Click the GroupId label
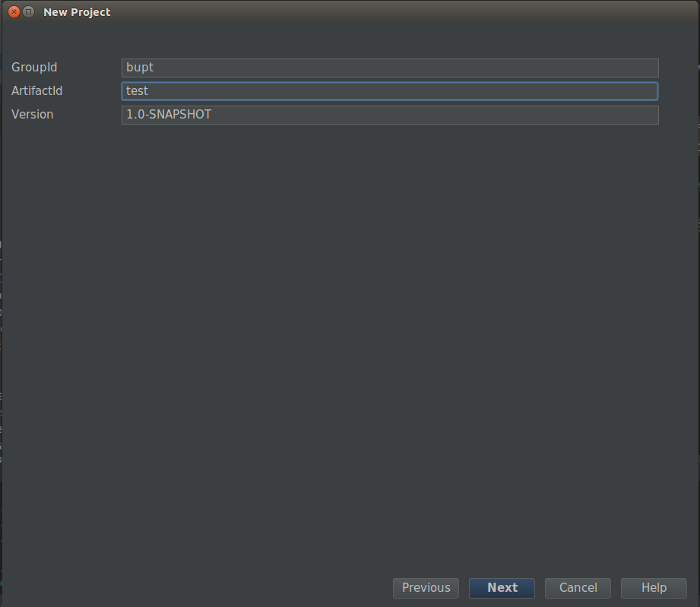Screen dimensions: 700x607 pyautogui.click(x=34, y=68)
